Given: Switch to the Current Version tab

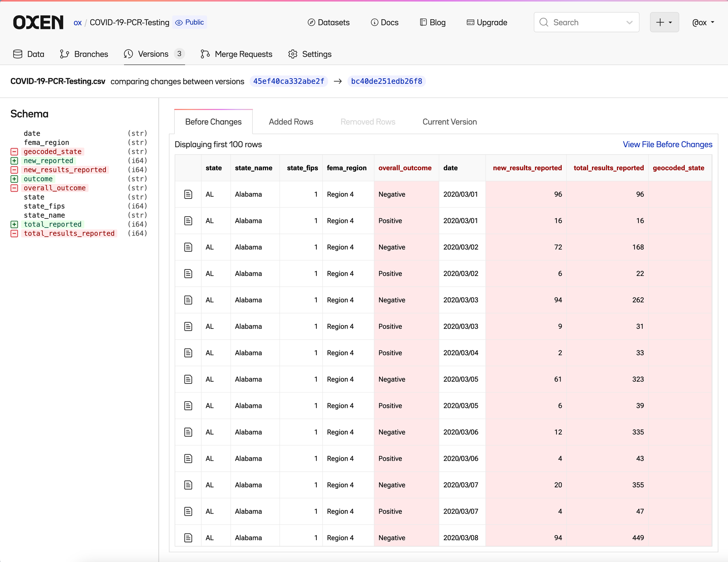Looking at the screenshot, I should pyautogui.click(x=450, y=122).
